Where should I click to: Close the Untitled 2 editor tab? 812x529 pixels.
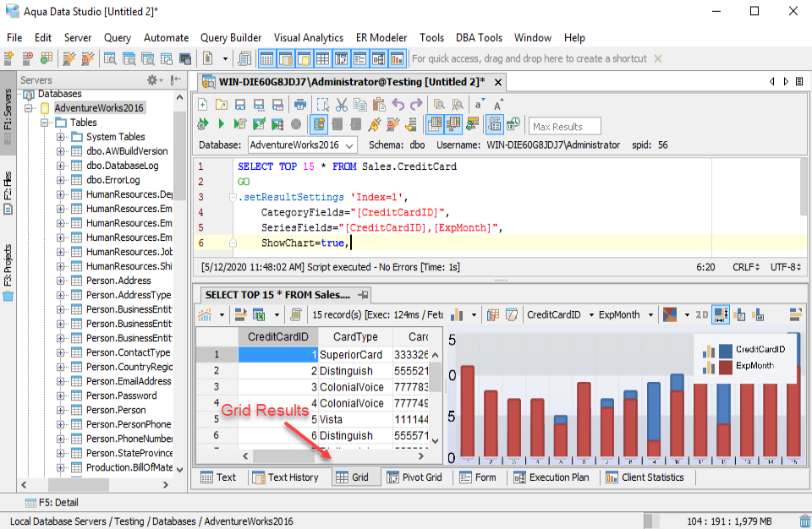tap(497, 82)
